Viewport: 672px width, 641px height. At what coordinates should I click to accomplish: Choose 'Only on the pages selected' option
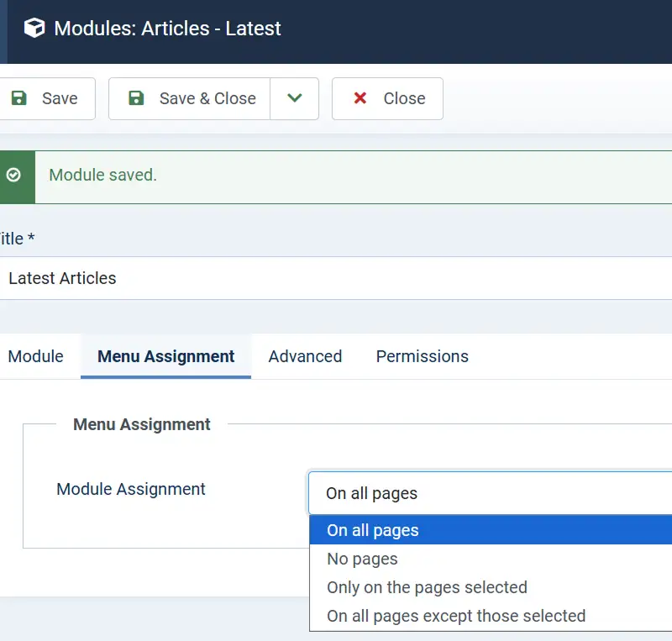click(491, 587)
